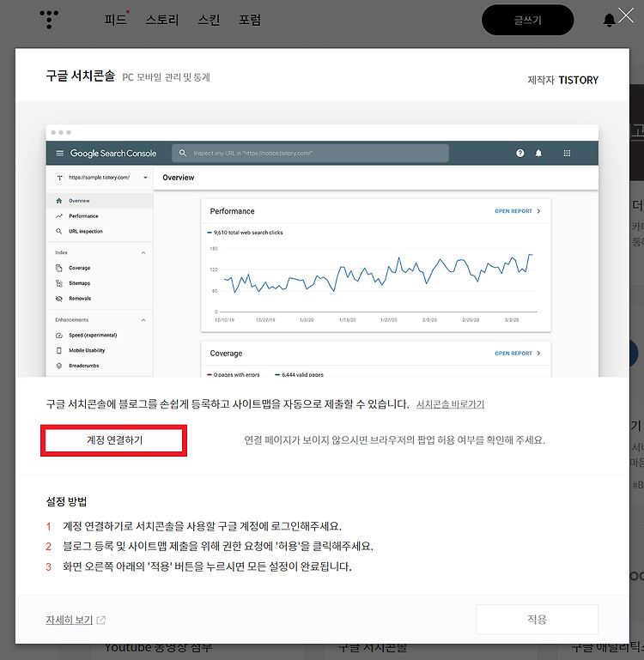Open the 서치콘솔 바로가기 link
This screenshot has width=644, height=660.
[450, 404]
